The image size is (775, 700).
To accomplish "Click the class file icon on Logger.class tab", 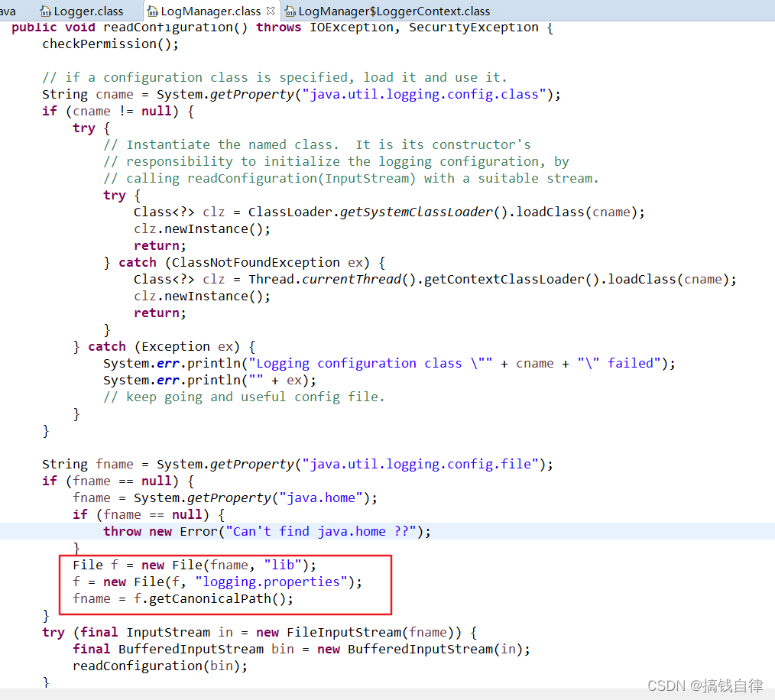I will point(45,11).
